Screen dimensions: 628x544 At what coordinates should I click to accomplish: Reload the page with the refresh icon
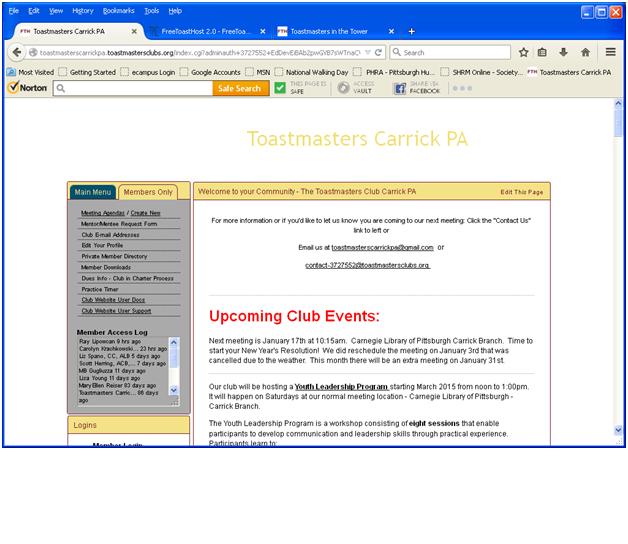(x=378, y=52)
